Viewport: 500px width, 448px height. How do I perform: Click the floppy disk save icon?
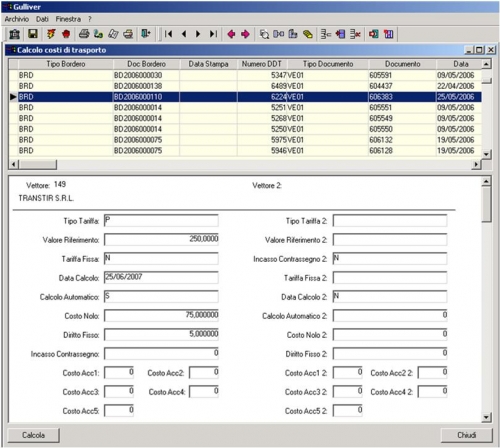point(33,34)
